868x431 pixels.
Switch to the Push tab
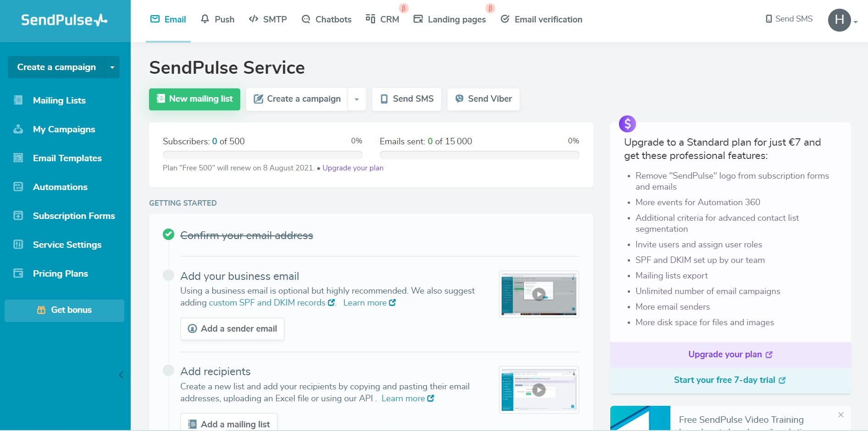pos(218,19)
